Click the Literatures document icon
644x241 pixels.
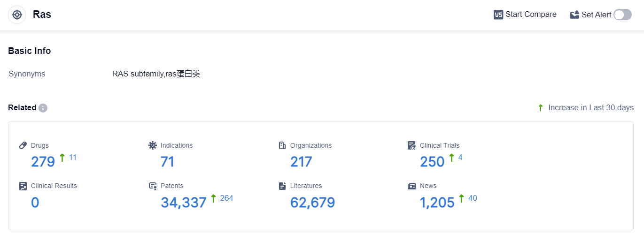pos(282,186)
